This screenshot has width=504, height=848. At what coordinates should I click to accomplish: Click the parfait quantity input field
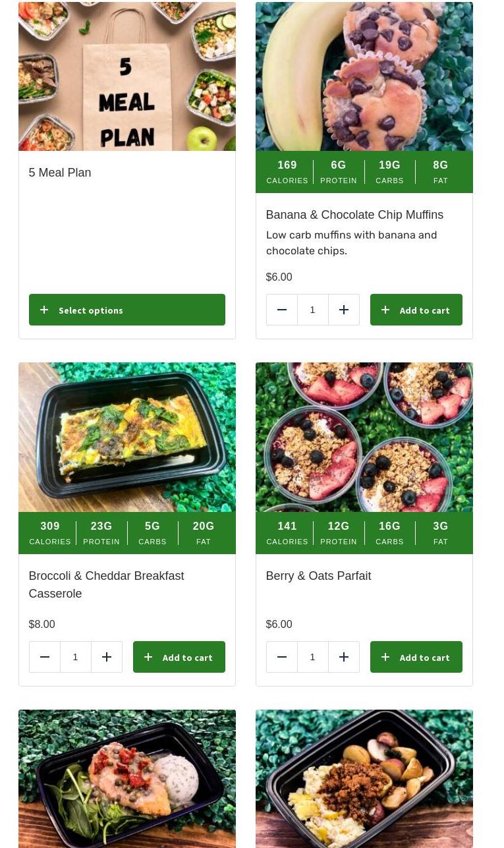coord(313,657)
